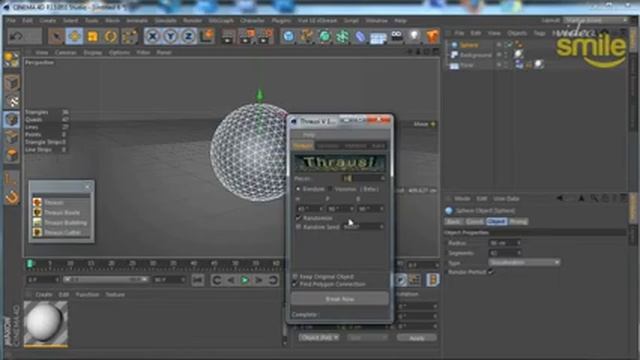Select the orange rotate icon in left palette
The height and width of the screenshot is (360, 640).
(12, 198)
